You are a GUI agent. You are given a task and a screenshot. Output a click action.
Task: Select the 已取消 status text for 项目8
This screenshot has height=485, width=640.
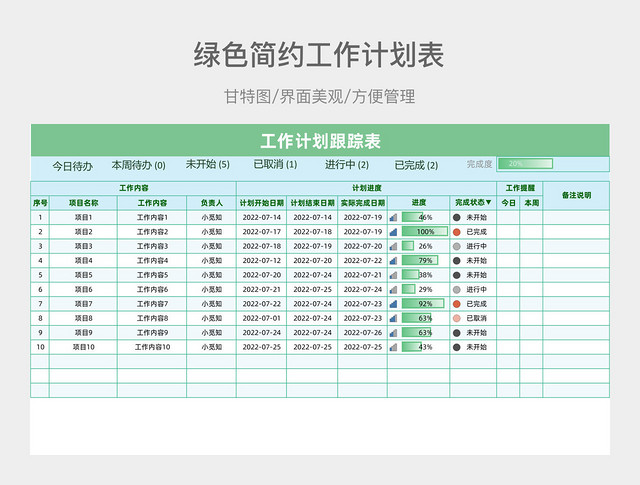[476, 318]
